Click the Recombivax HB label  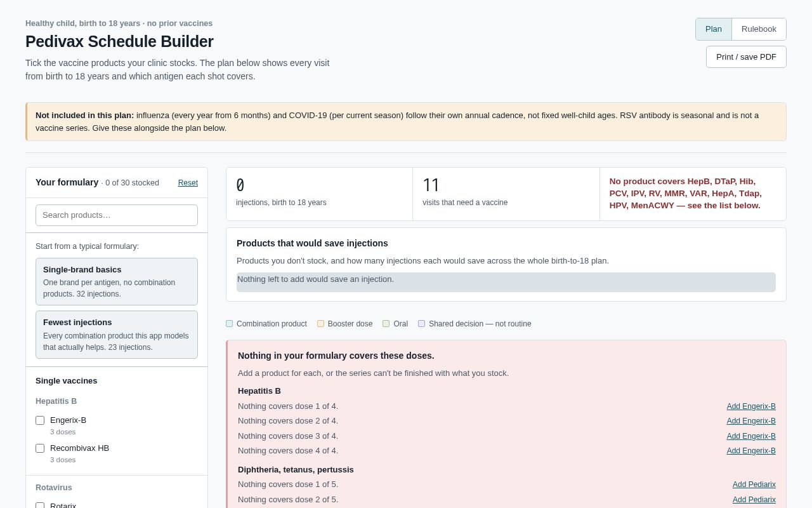[79, 448]
